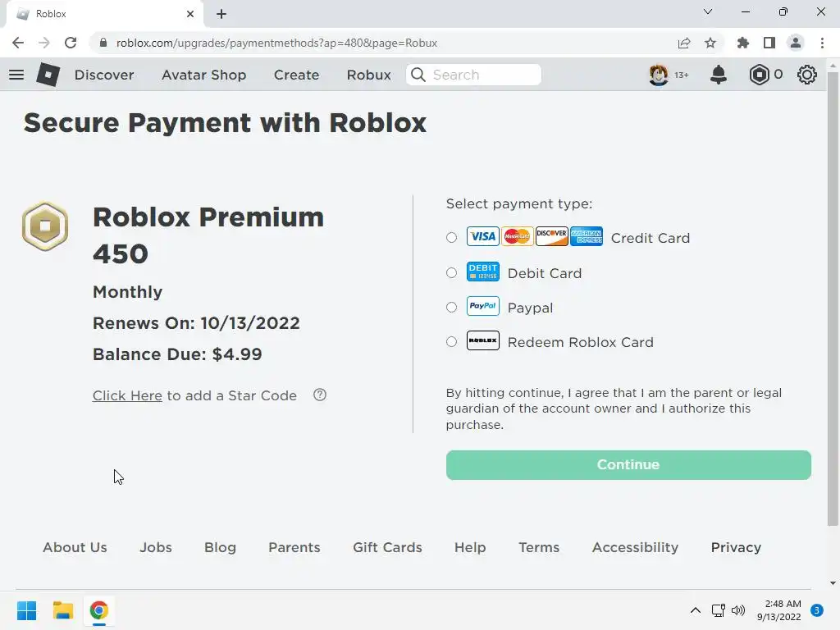The image size is (840, 630).
Task: Open the Jobs footer link
Action: pos(155,547)
